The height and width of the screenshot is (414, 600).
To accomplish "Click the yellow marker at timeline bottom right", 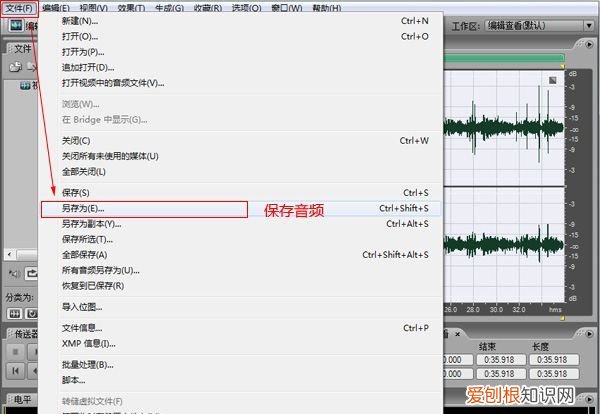I will click(562, 318).
